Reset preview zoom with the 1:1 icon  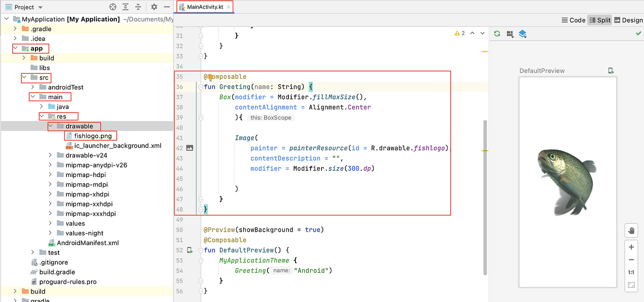[631, 272]
